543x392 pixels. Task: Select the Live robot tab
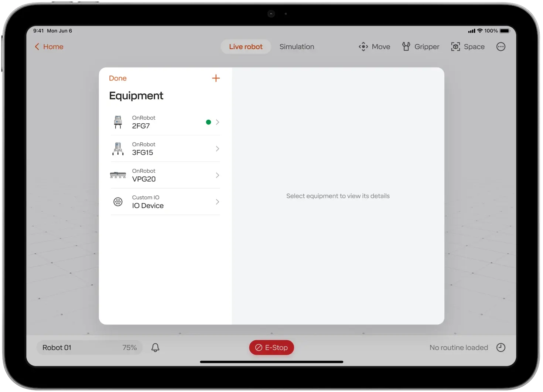point(246,47)
